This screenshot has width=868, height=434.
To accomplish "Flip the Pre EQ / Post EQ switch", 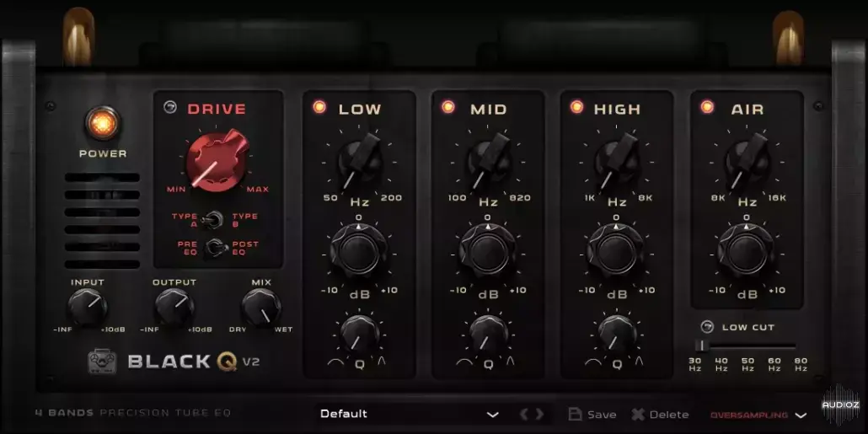I will click(x=216, y=248).
